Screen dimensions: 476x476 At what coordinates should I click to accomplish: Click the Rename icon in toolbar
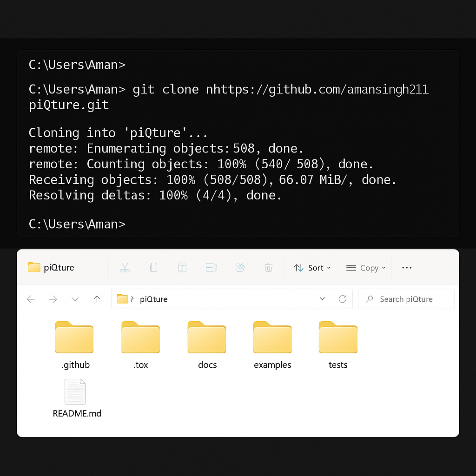211,268
